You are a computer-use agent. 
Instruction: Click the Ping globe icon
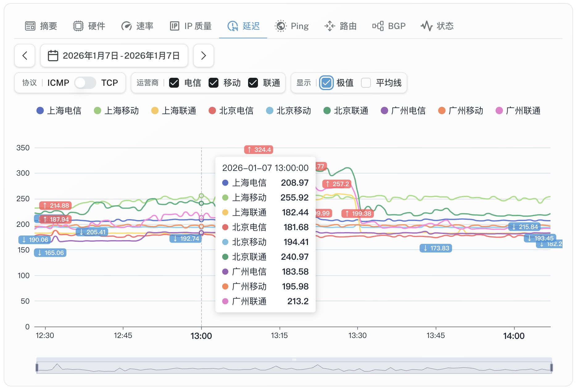[280, 26]
